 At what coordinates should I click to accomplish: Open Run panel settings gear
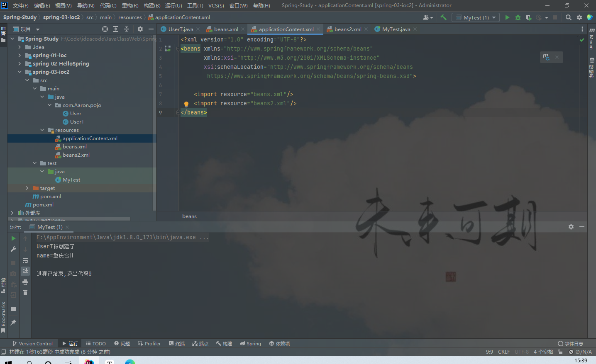[x=571, y=227]
